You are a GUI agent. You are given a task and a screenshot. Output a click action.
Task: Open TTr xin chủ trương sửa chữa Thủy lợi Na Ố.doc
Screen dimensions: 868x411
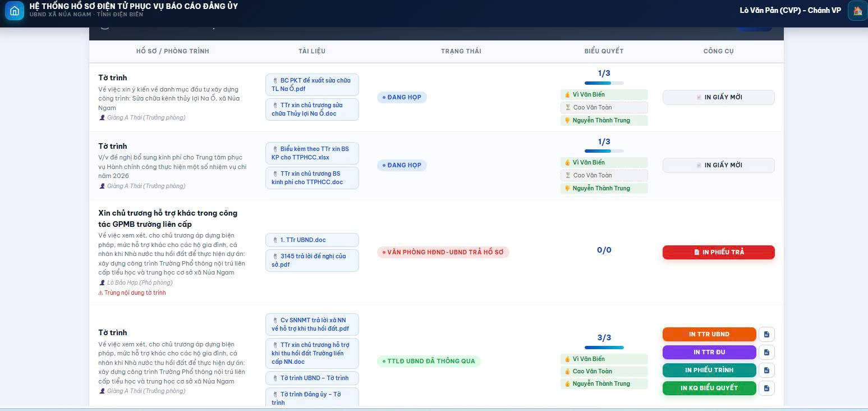[312, 109]
